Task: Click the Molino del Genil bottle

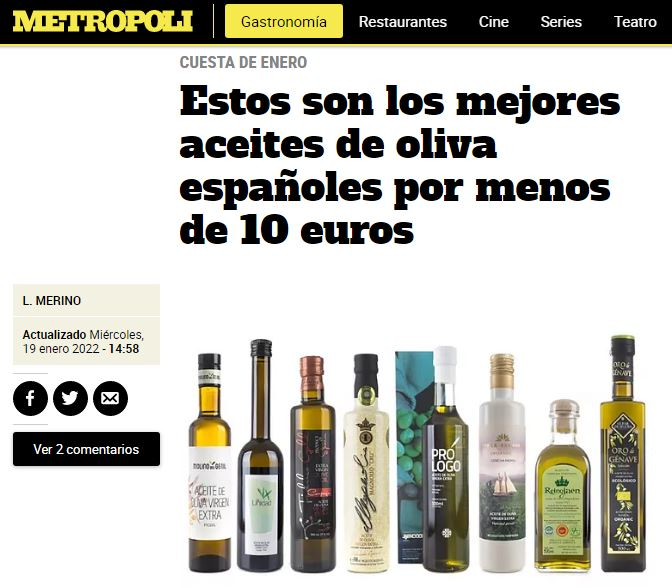Action: (x=210, y=463)
